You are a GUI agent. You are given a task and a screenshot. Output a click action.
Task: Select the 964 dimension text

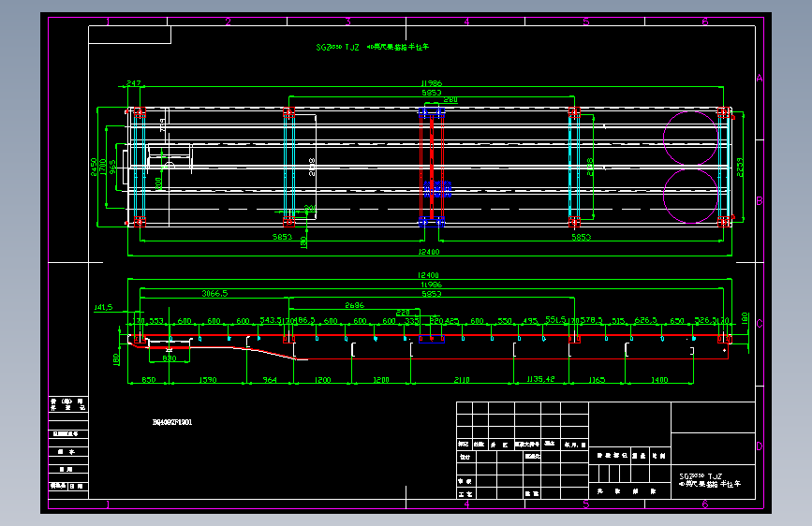click(270, 380)
